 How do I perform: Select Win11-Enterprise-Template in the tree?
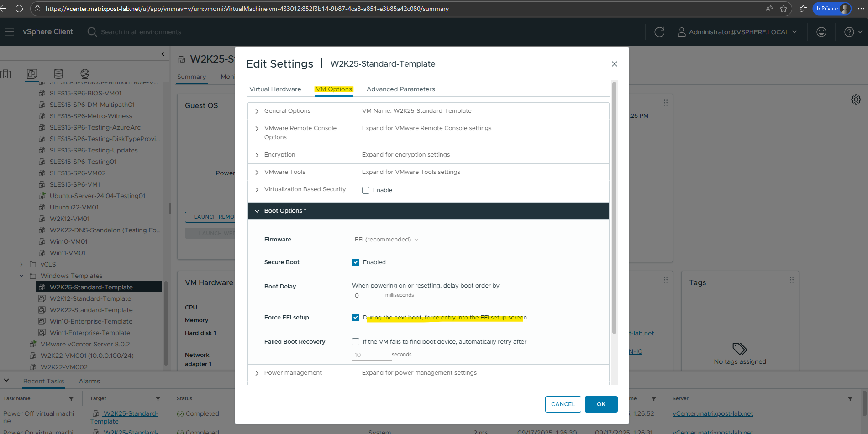[90, 333]
